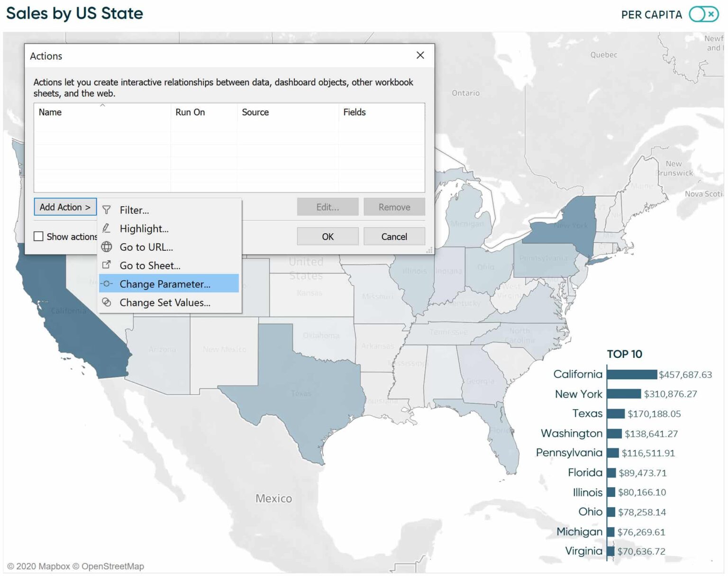Click the X inside the Per Capita switch
Image resolution: width=728 pixels, height=576 pixels.
click(710, 15)
